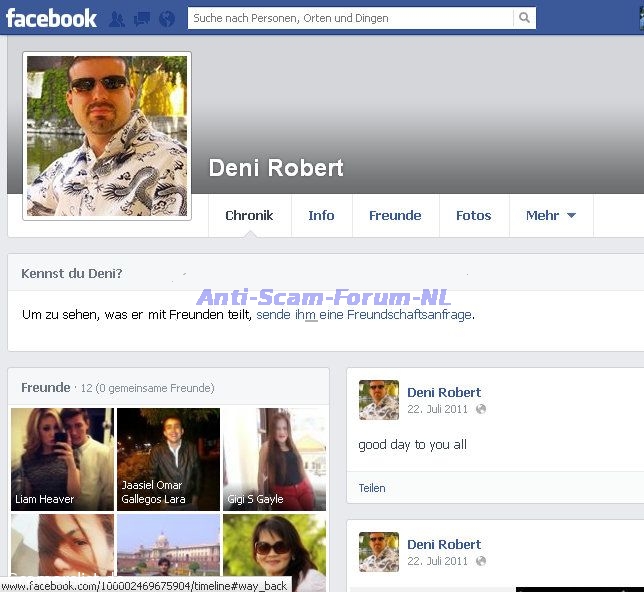The image size is (644, 592).
Task: Click the large profile picture
Action: pyautogui.click(x=107, y=135)
